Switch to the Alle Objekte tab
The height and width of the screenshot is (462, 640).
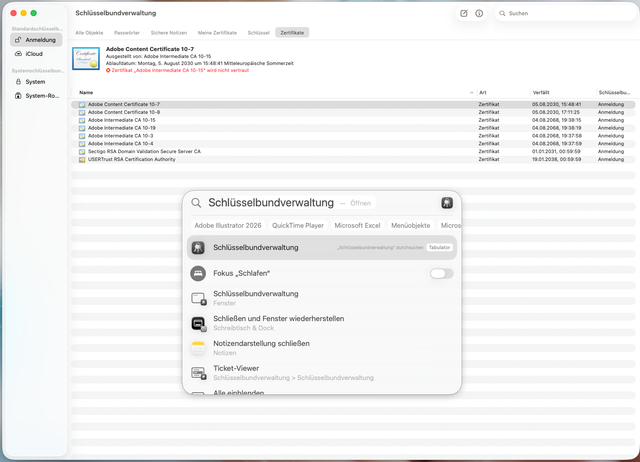[89, 33]
